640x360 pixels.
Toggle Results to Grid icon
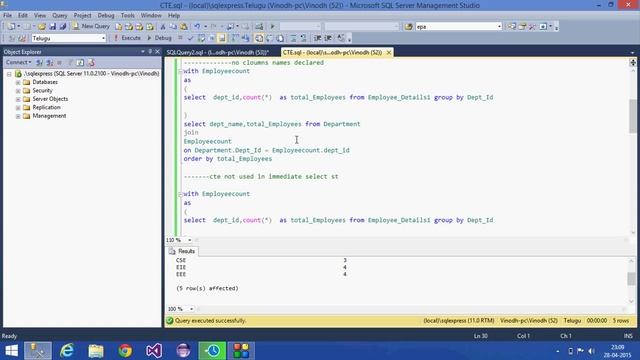[x=269, y=38]
